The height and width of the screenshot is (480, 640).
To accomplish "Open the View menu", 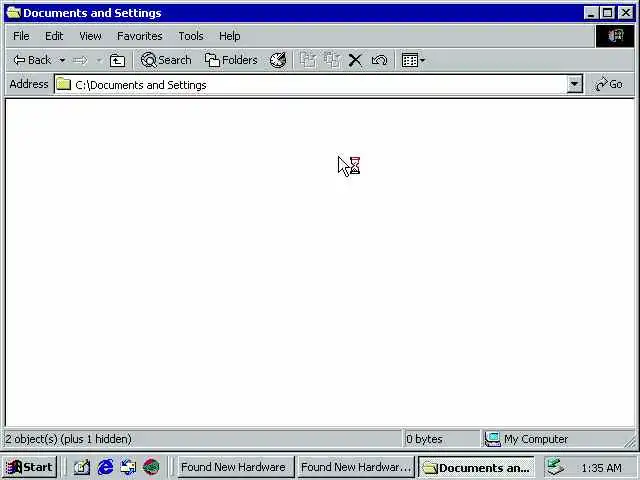I will [x=90, y=36].
